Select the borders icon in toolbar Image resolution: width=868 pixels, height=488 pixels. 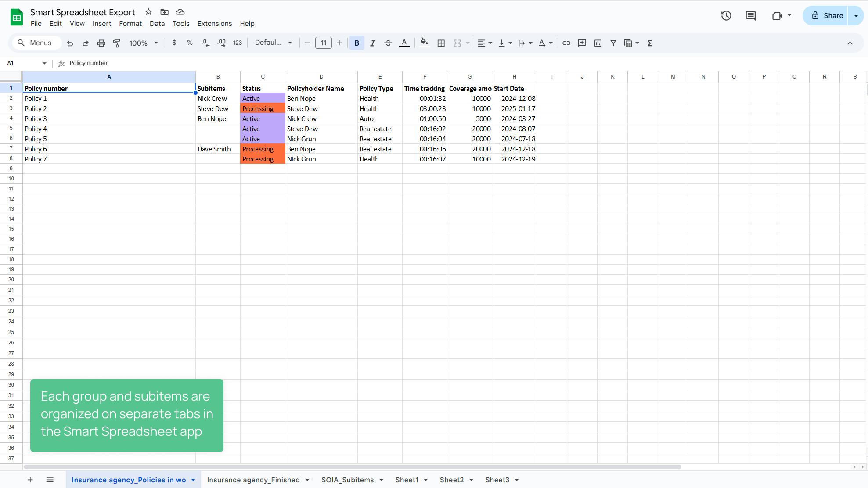coord(441,43)
